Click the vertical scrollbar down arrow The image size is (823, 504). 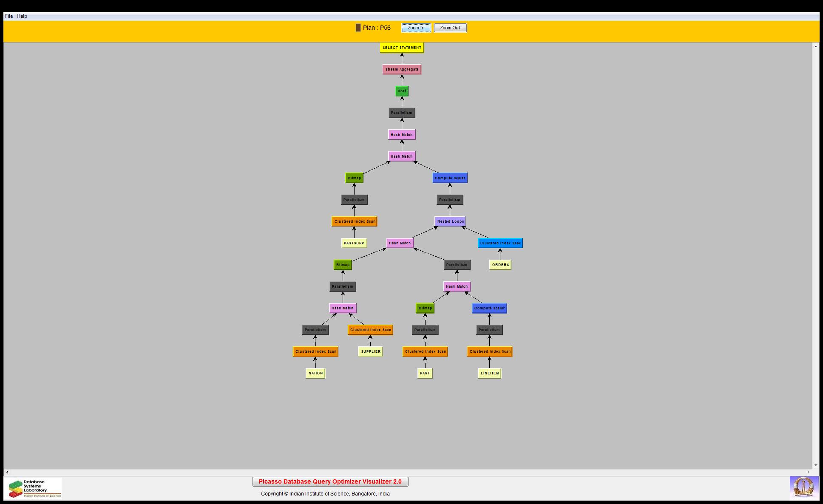[x=816, y=465]
